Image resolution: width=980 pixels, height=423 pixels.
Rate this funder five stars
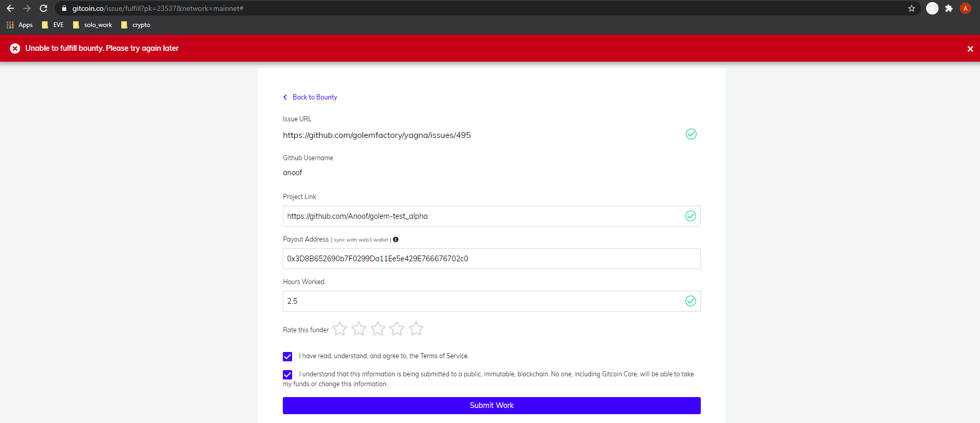(416, 329)
